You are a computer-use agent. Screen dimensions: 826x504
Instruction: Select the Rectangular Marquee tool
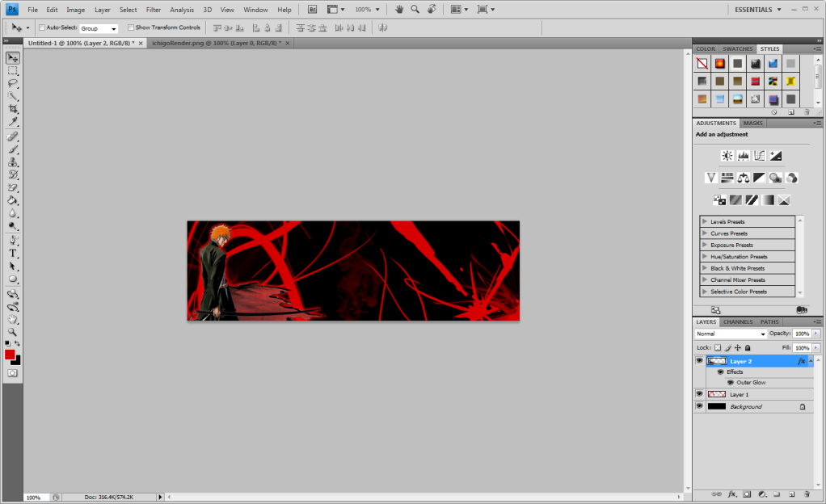(x=13, y=70)
